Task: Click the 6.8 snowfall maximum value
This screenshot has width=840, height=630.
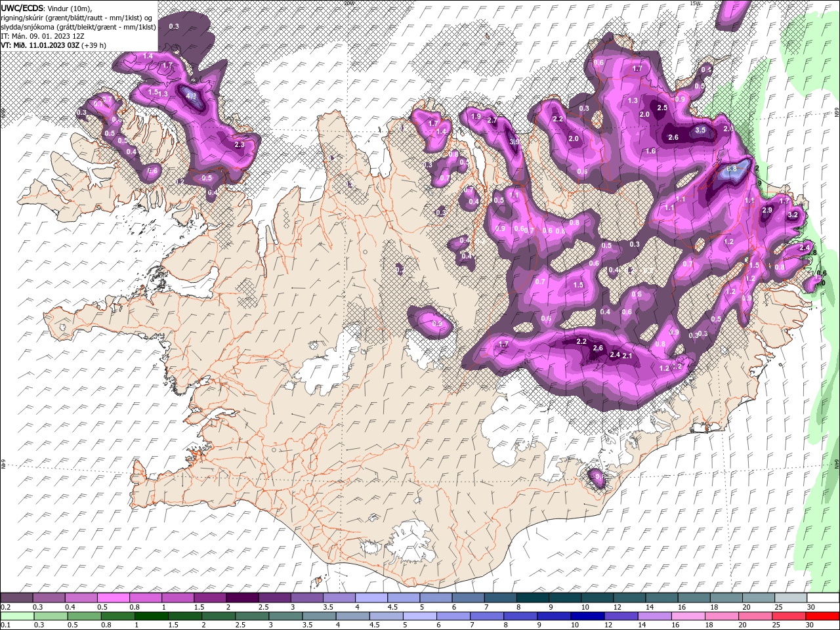Action: [x=732, y=169]
